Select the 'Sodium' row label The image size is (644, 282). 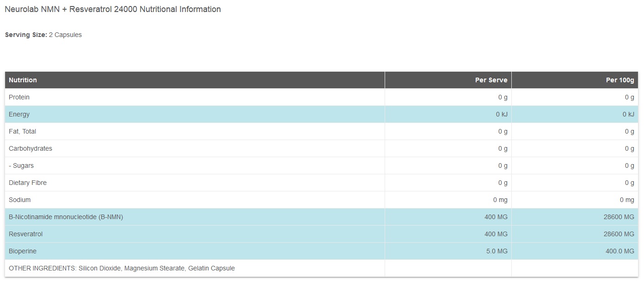(19, 200)
